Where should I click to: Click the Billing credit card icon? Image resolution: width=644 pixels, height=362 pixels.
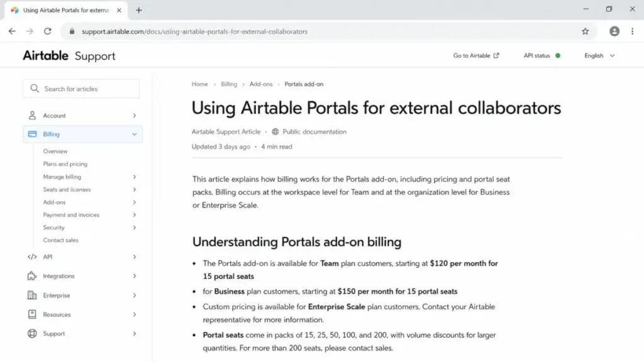pyautogui.click(x=32, y=134)
